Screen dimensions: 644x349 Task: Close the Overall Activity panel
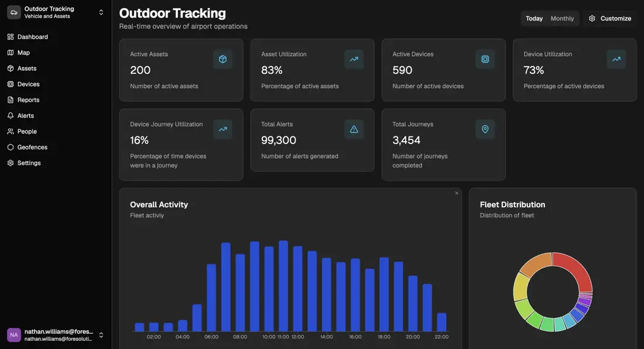(x=456, y=193)
